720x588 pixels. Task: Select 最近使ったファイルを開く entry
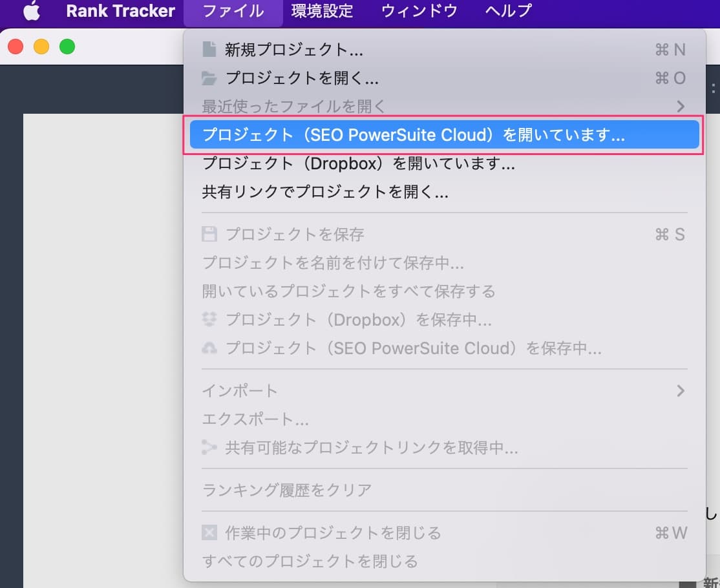[444, 107]
